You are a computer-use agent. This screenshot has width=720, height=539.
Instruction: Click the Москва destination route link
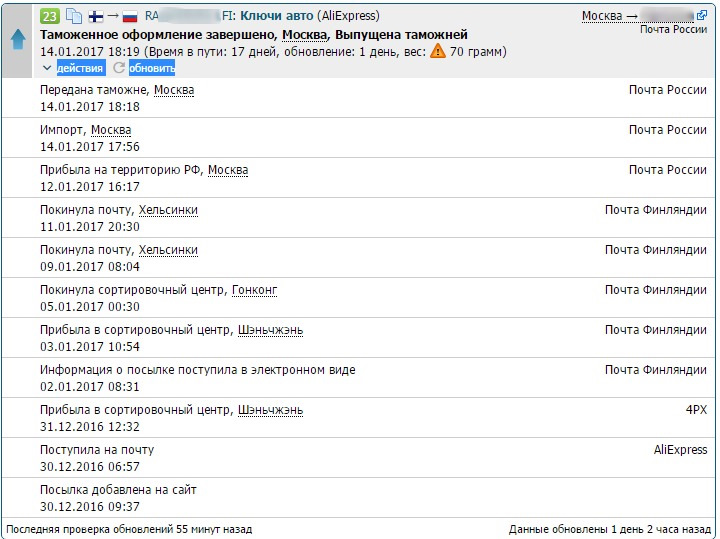click(602, 17)
